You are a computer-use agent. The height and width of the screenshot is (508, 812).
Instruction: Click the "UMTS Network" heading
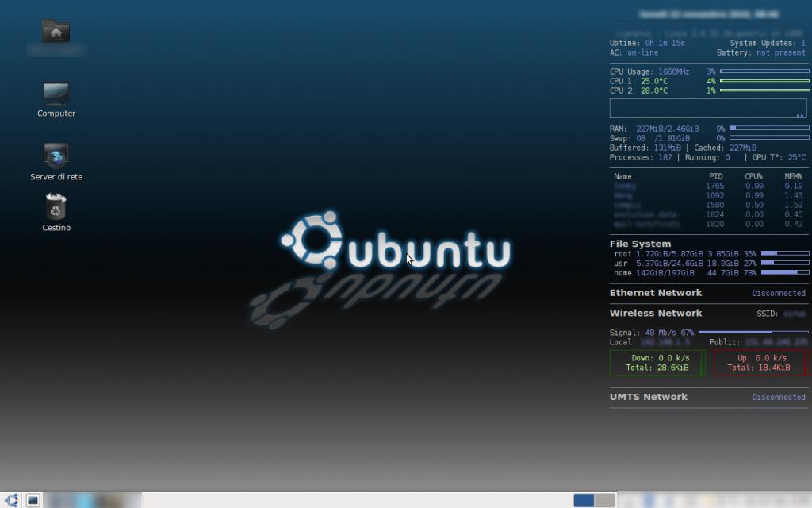point(649,397)
